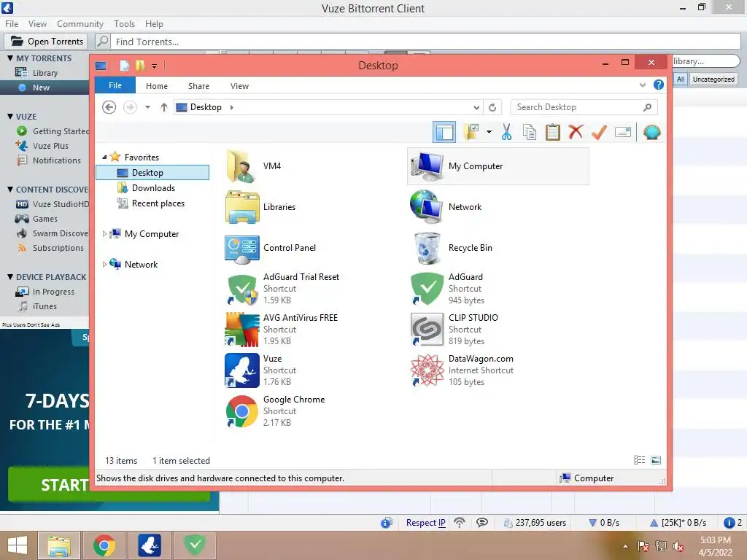Open folder options dropdown arrow in toolbar

489,132
